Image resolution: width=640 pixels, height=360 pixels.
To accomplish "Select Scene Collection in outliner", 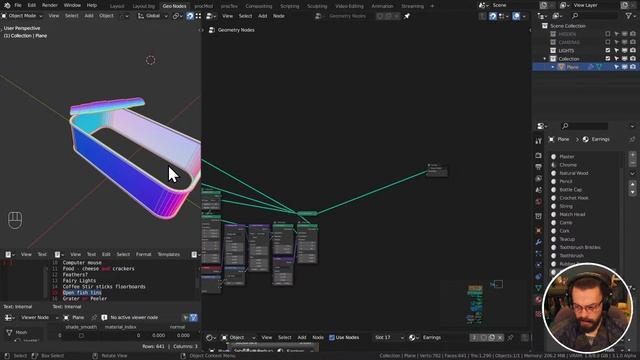I will coord(568,26).
